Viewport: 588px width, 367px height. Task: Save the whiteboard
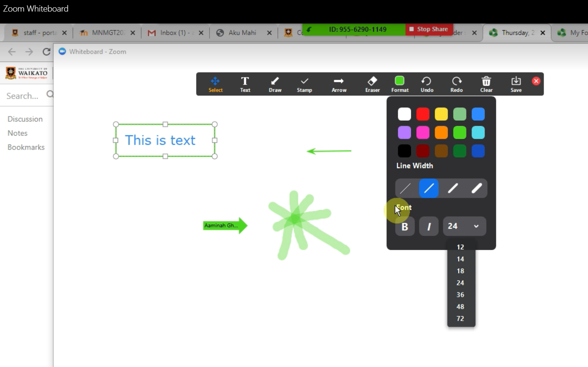click(516, 84)
